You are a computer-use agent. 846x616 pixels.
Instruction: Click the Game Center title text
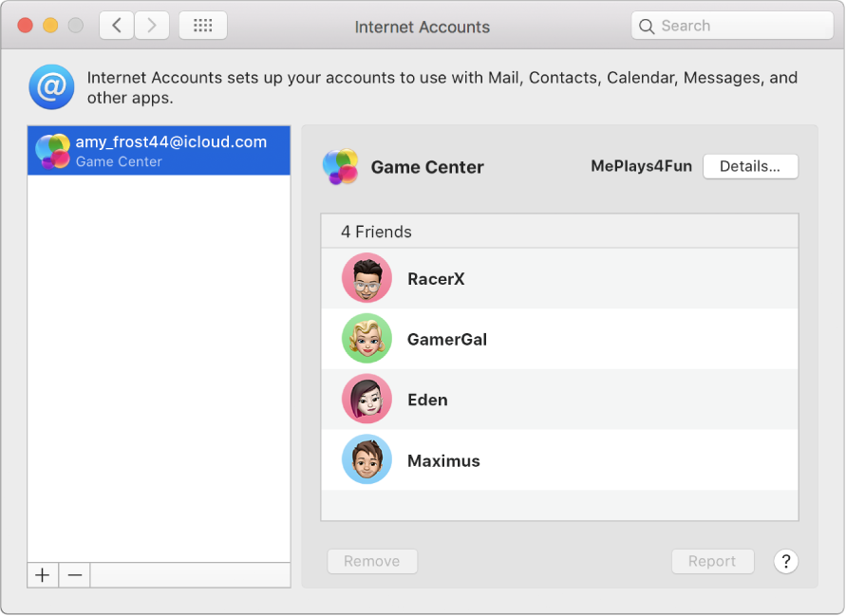427,167
